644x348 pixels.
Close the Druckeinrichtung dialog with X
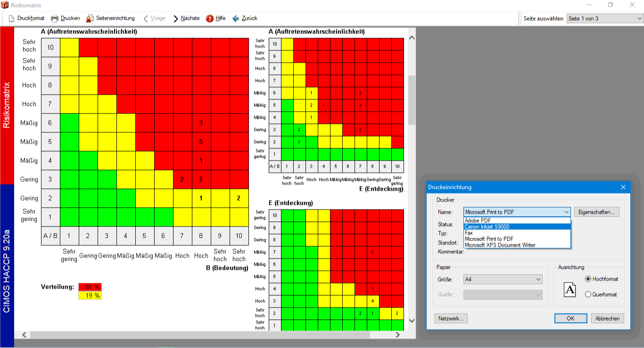coord(623,187)
